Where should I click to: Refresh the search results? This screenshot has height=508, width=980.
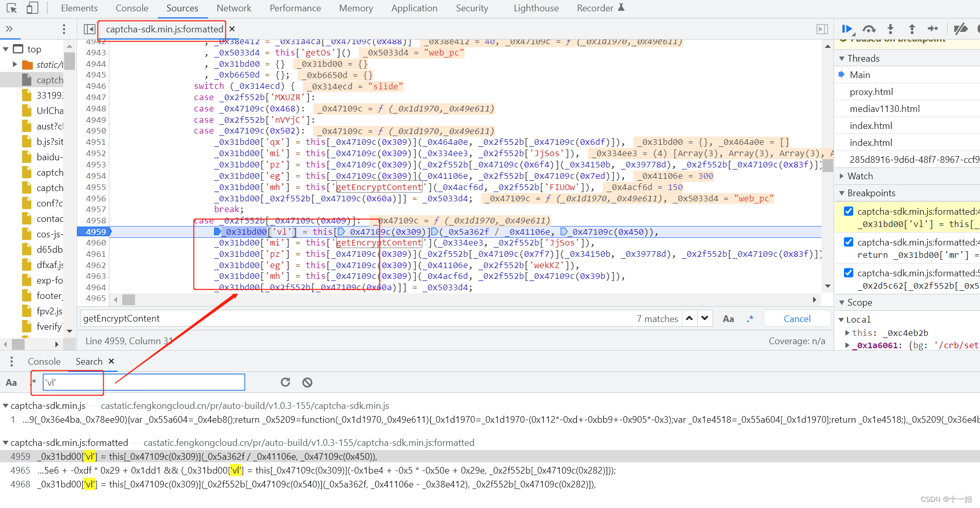click(x=285, y=382)
